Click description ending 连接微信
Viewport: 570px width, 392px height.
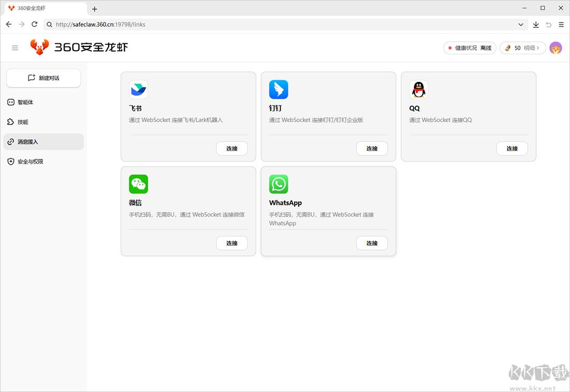click(x=187, y=215)
